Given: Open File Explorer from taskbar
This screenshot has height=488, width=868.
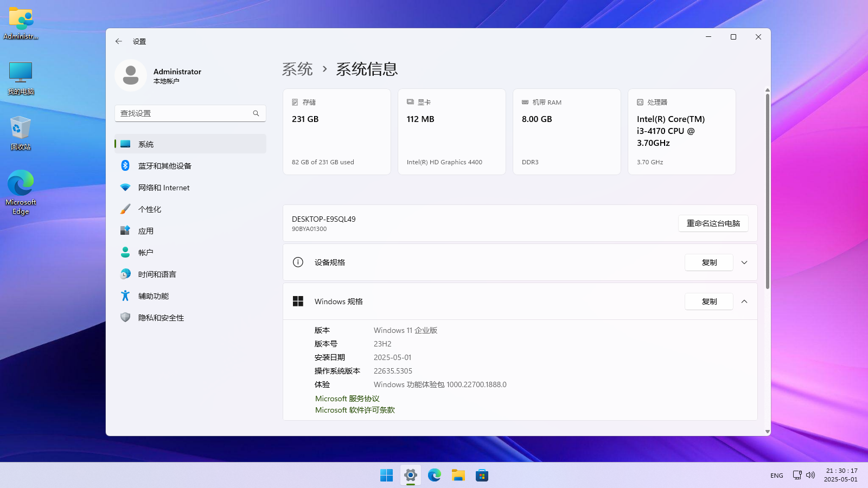Looking at the screenshot, I should tap(458, 476).
